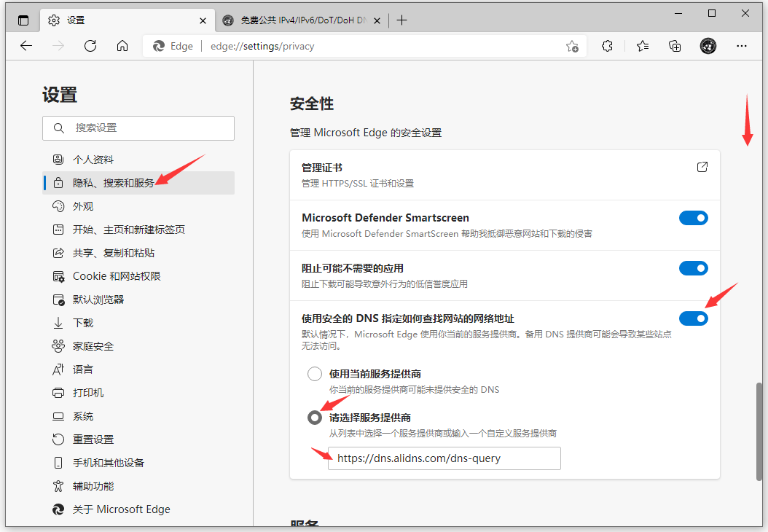Click the custom DNS provider URL field

(444, 458)
